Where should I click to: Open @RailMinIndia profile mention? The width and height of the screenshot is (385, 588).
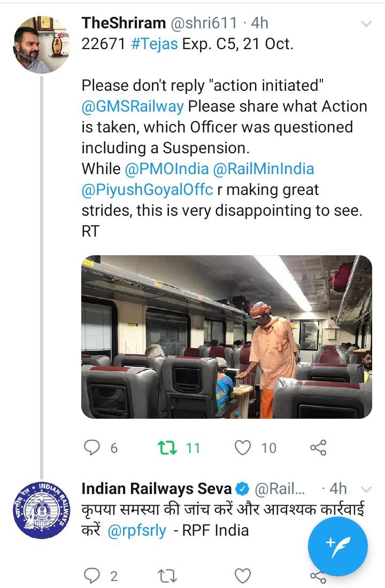tap(264, 169)
